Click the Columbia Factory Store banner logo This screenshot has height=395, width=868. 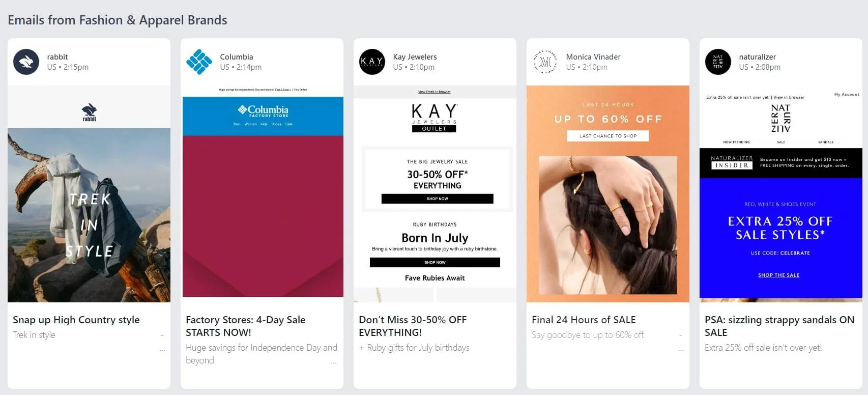coord(263,111)
